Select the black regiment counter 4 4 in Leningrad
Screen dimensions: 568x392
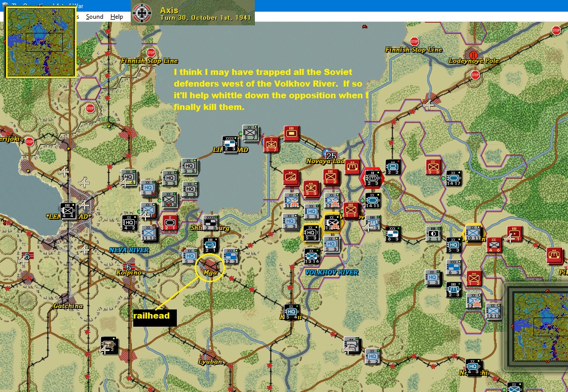(68, 211)
